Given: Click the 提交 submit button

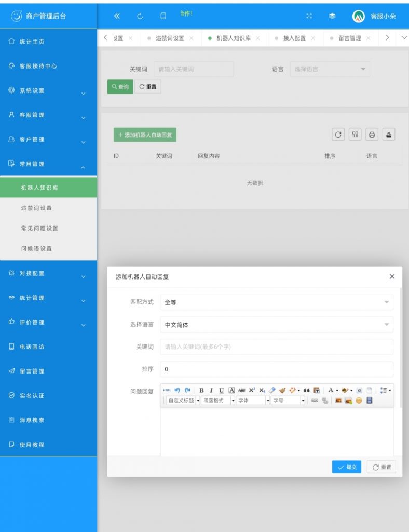Looking at the screenshot, I should 346,467.
